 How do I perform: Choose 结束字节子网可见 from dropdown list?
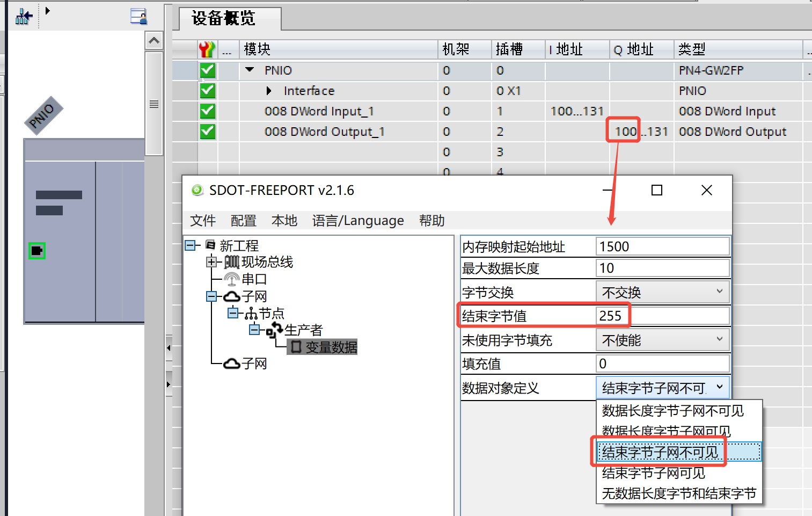pos(653,473)
